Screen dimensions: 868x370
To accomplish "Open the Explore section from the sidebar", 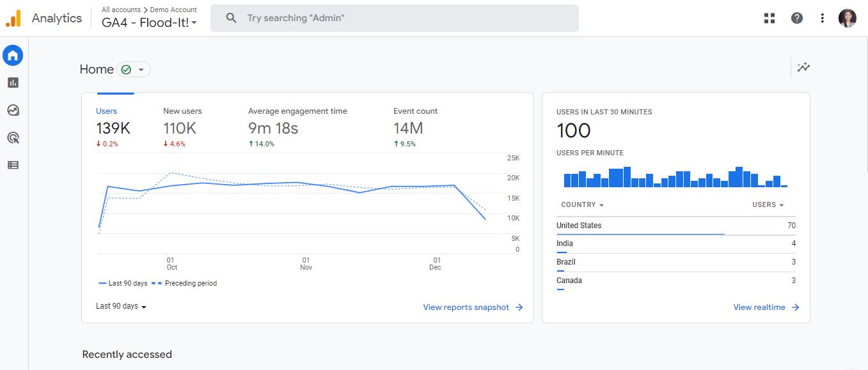I will (13, 110).
